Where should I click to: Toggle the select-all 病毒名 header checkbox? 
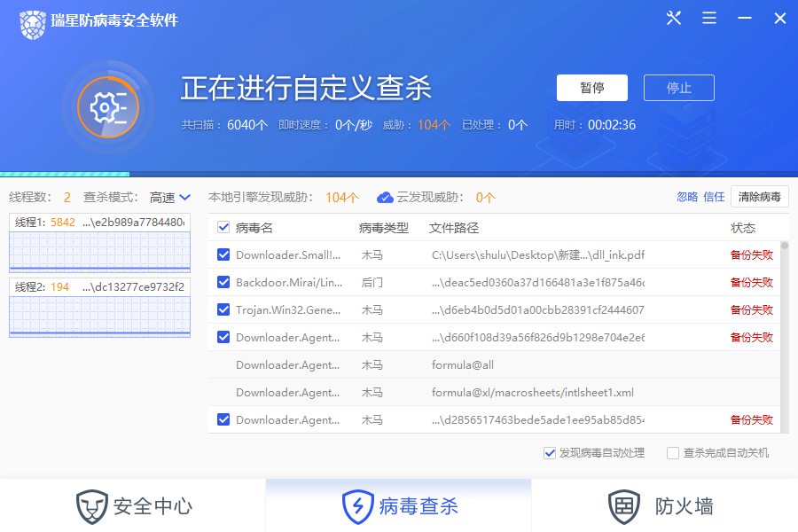pyautogui.click(x=223, y=227)
